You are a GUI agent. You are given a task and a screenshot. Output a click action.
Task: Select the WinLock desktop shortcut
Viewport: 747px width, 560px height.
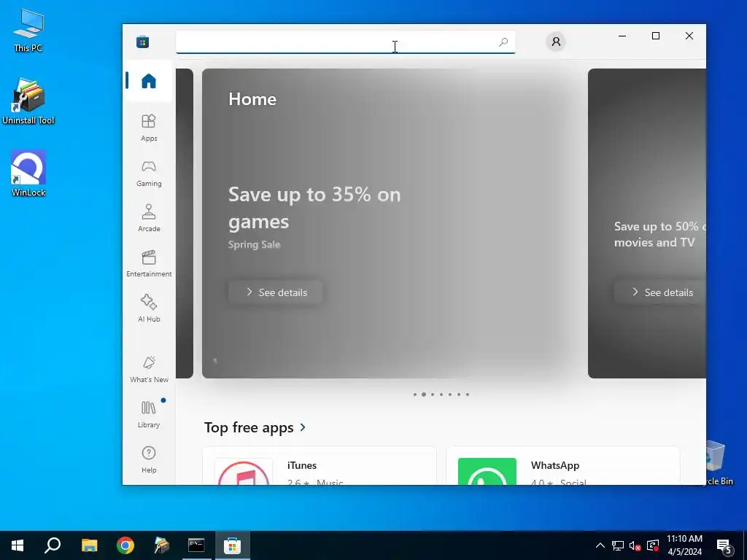click(28, 174)
